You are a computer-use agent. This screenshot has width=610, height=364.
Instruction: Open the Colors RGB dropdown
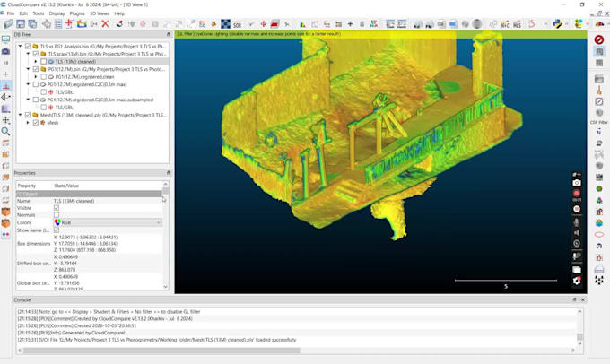point(108,222)
